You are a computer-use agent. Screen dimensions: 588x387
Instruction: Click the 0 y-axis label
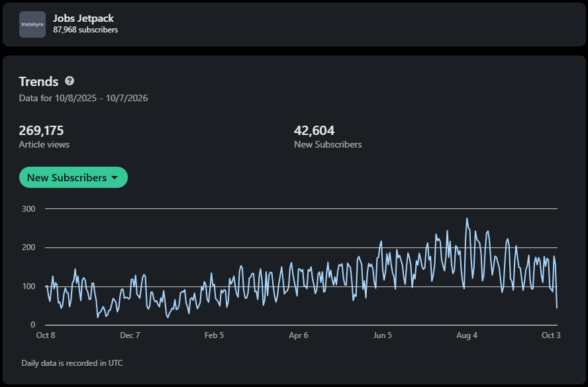33,325
